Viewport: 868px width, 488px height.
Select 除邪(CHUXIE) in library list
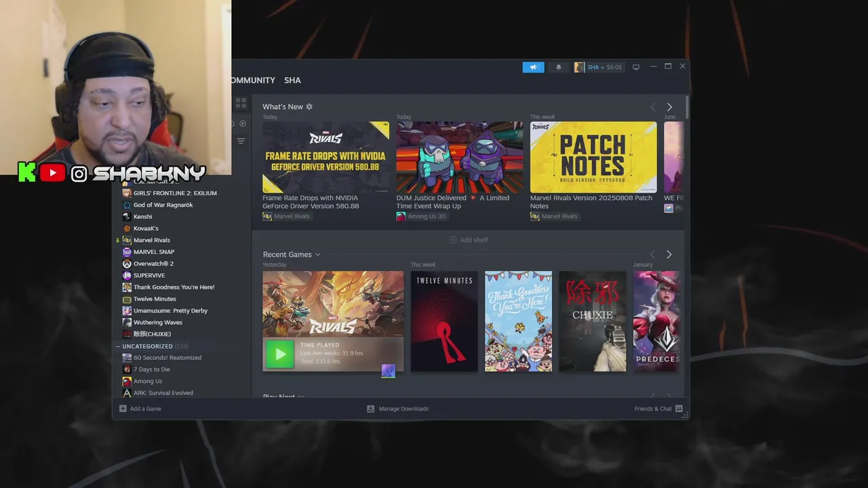coord(152,334)
